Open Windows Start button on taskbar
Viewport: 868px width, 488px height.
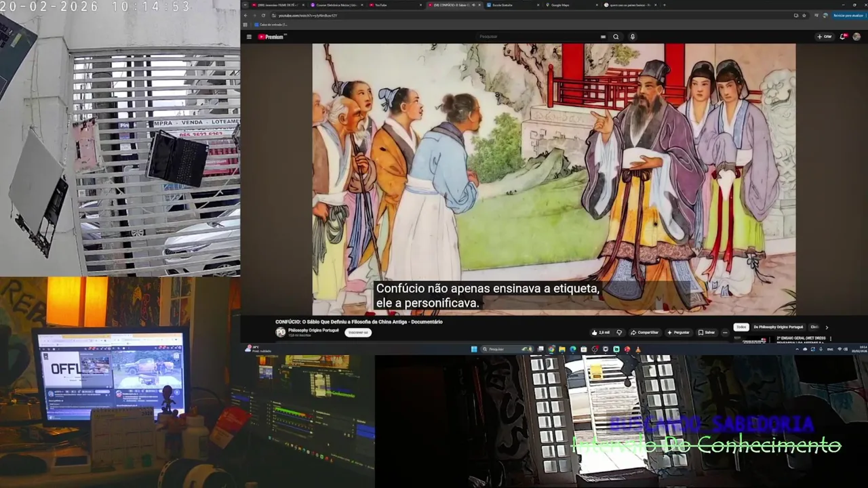coord(474,349)
